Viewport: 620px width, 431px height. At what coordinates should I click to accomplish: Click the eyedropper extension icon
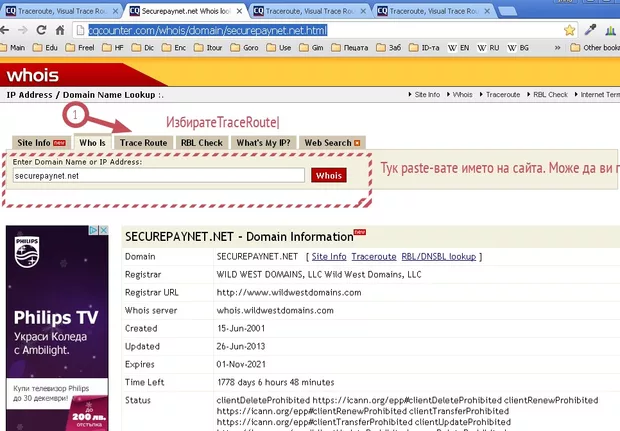tap(590, 30)
